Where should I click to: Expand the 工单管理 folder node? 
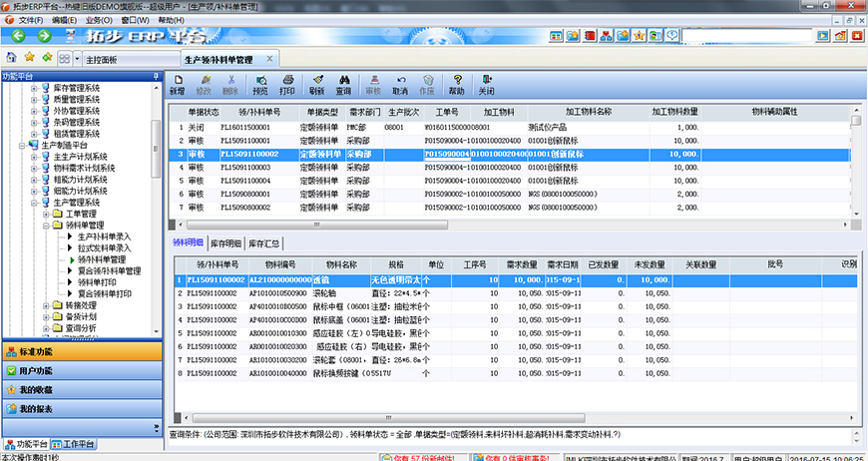pos(46,213)
